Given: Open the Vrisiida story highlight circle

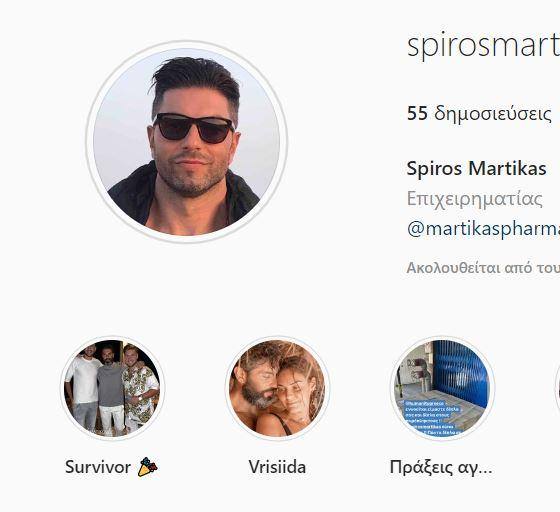Looking at the screenshot, I should pos(277,388).
